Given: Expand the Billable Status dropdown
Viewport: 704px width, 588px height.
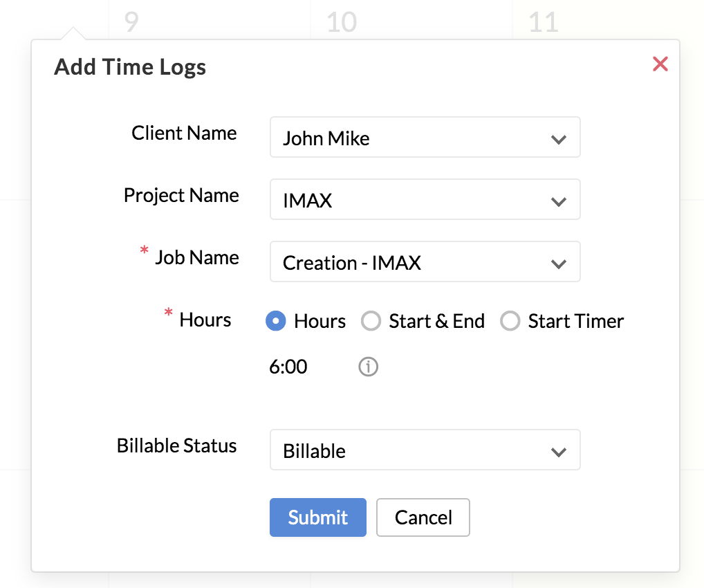Looking at the screenshot, I should pyautogui.click(x=425, y=450).
